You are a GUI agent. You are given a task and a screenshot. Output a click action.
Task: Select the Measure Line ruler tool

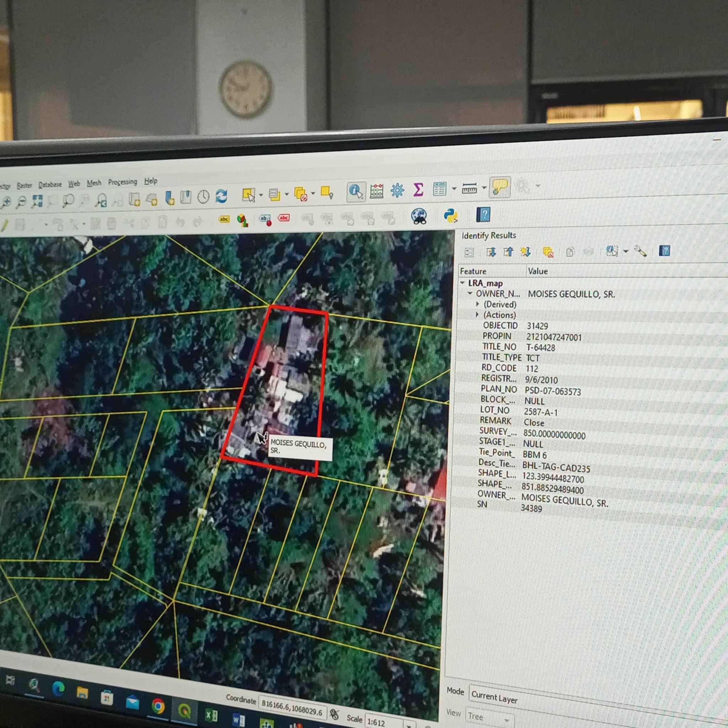[469, 188]
